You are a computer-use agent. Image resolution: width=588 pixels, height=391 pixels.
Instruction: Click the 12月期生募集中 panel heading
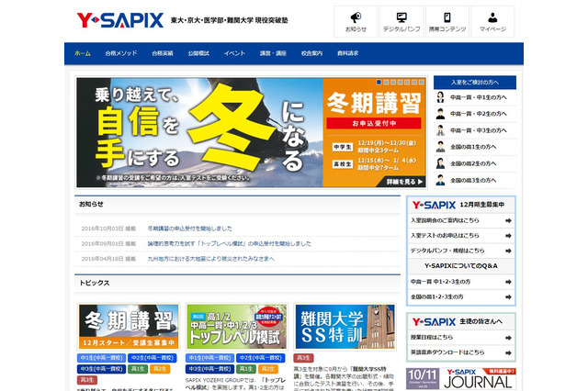pyautogui.click(x=481, y=205)
